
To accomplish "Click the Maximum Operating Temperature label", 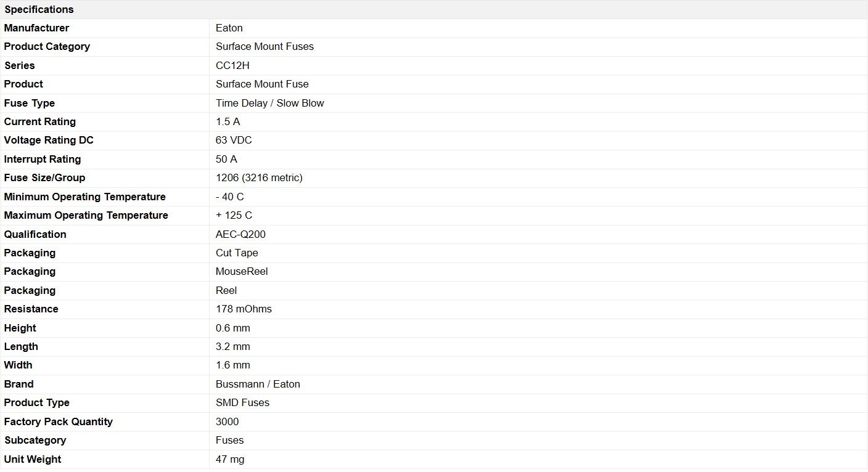I will (x=86, y=215).
